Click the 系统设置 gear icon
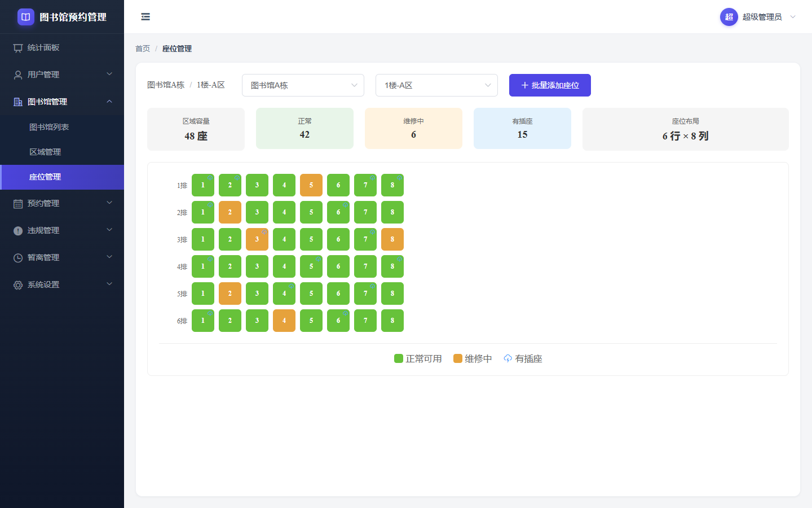The height and width of the screenshot is (508, 812). point(18,285)
